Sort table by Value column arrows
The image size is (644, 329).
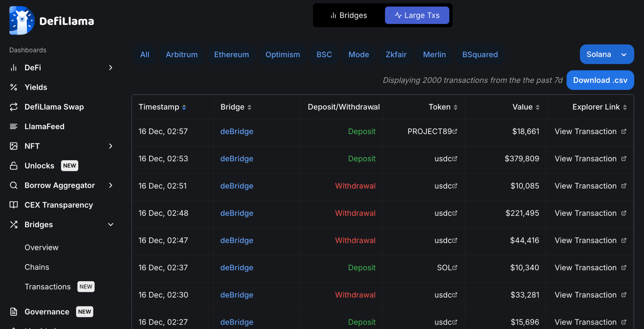tap(538, 107)
